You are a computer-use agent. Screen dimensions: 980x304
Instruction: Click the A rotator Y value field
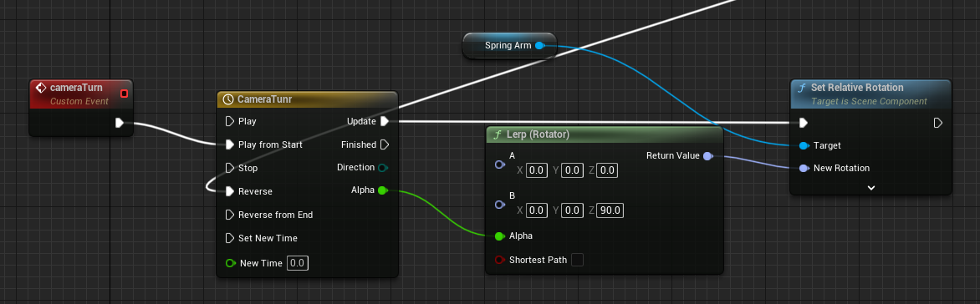pos(572,170)
